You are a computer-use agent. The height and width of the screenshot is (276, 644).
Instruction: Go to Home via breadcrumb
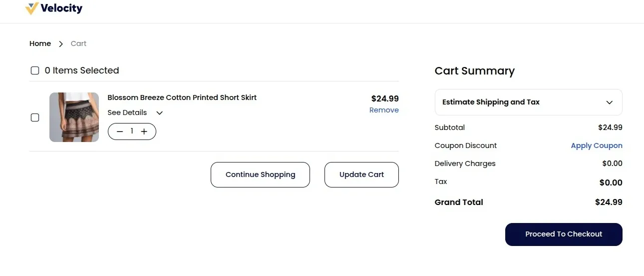[40, 43]
